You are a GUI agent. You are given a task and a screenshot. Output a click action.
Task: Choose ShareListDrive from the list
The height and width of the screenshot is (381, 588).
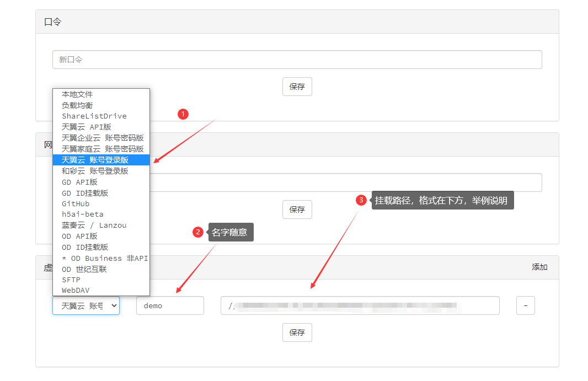tap(101, 116)
